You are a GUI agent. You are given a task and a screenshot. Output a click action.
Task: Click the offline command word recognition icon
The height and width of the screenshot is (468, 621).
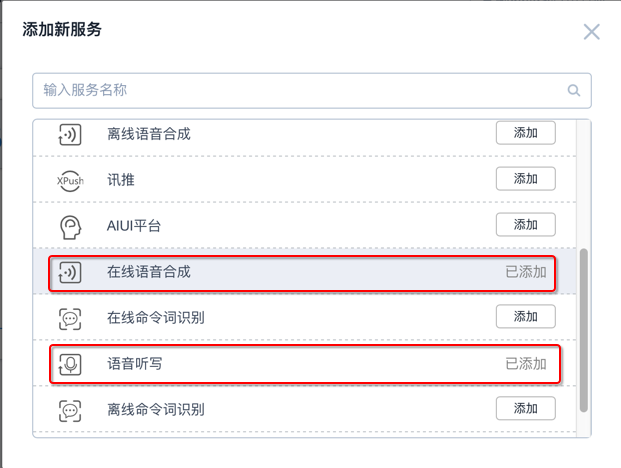[69, 409]
